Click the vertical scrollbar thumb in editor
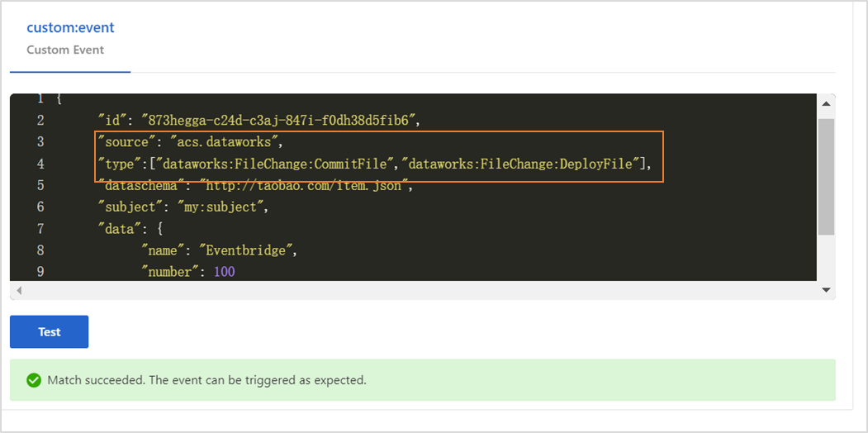Viewport: 868px width, 433px height. click(x=826, y=176)
